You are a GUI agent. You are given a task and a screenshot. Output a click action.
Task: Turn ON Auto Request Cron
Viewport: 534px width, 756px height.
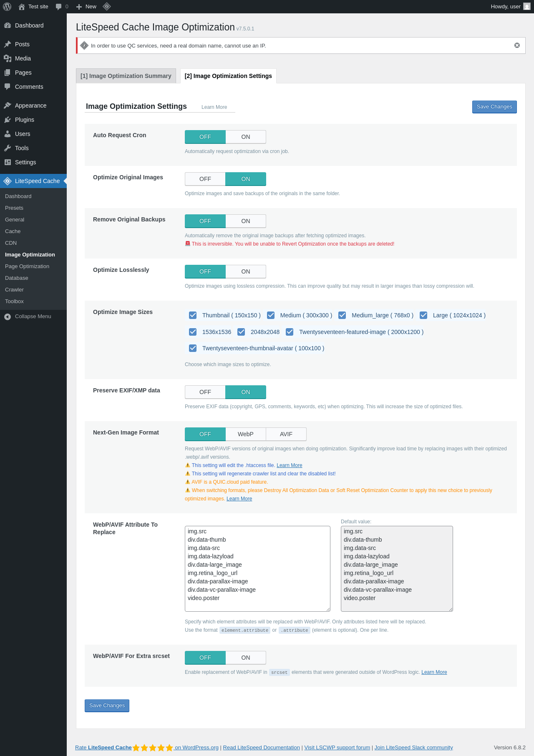(246, 137)
